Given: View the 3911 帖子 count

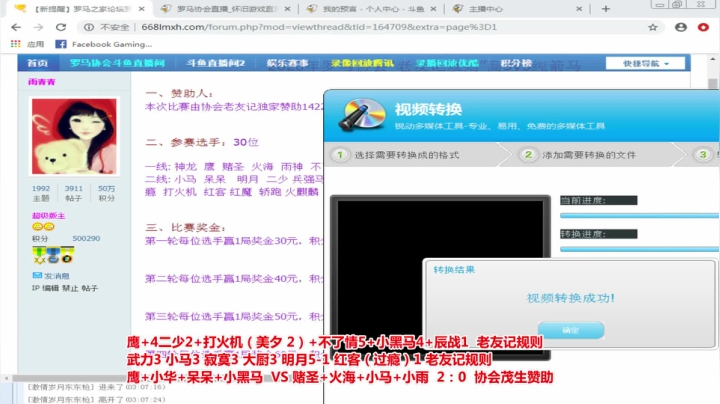Looking at the screenshot, I should pos(73,193).
